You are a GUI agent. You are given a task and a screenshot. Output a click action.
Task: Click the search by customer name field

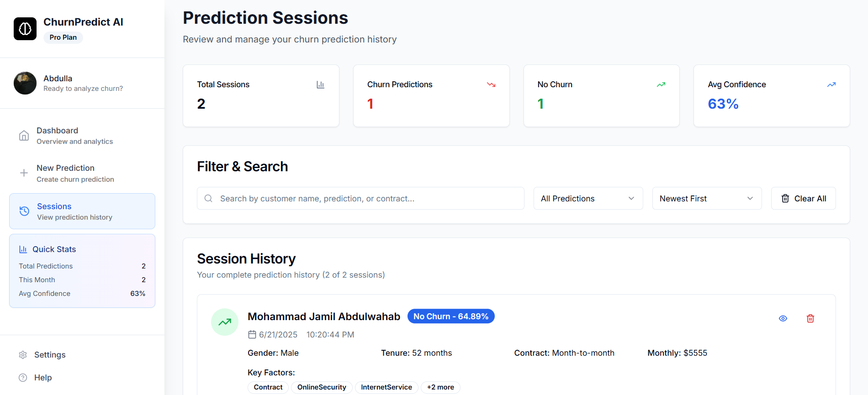tap(360, 198)
